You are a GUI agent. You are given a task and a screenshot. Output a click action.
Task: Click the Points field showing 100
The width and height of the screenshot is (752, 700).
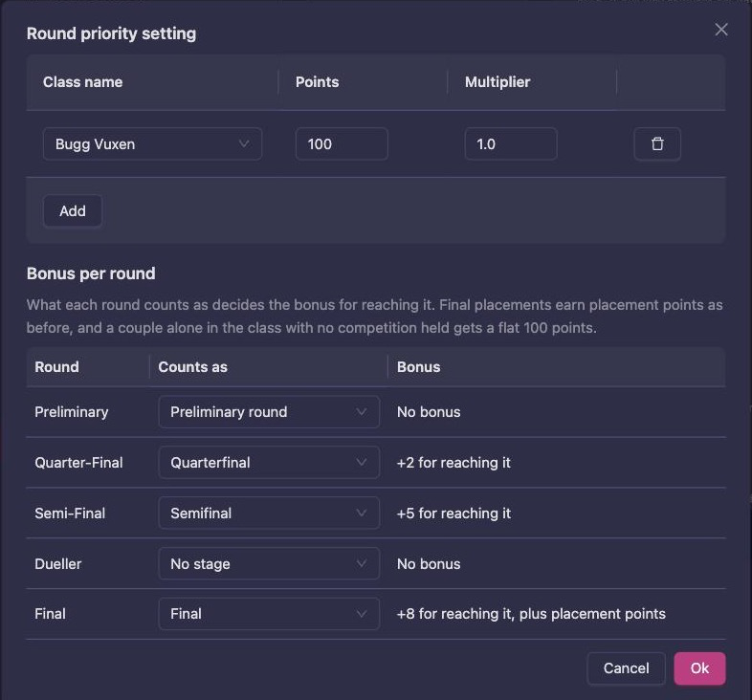342,143
